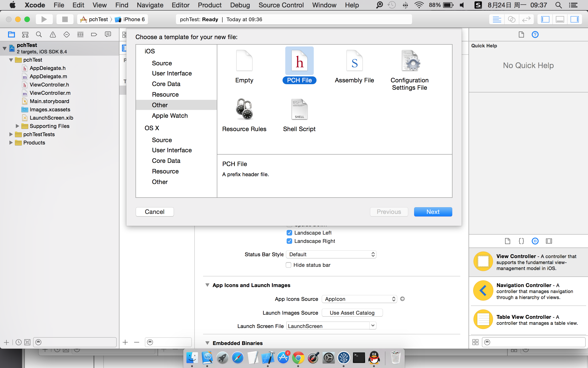The width and height of the screenshot is (588, 368).
Task: Switch to the Version editor
Action: [x=526, y=19]
